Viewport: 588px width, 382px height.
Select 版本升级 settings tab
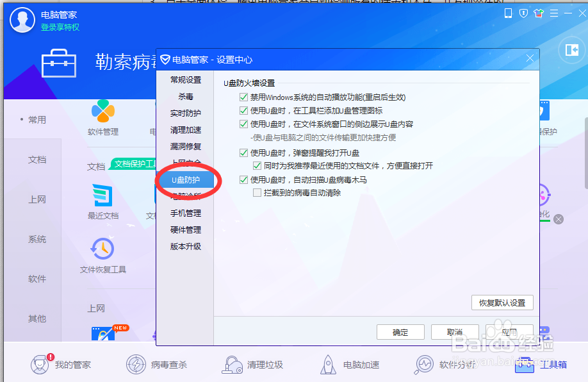(x=186, y=247)
